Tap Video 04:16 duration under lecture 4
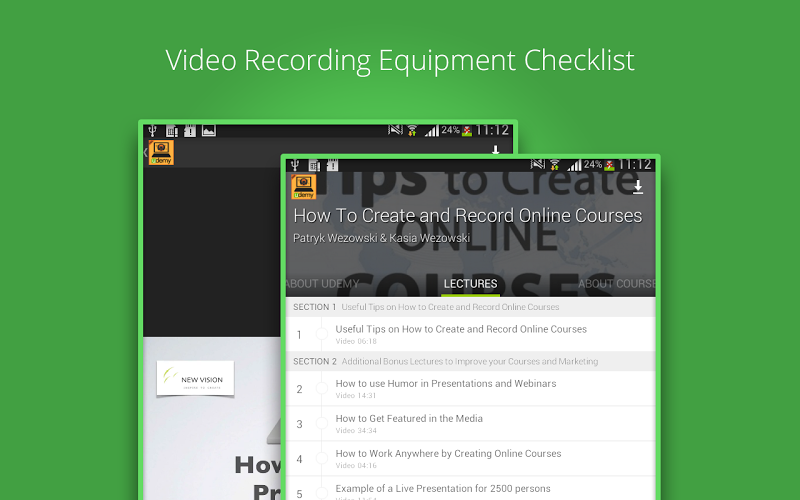 (356, 465)
